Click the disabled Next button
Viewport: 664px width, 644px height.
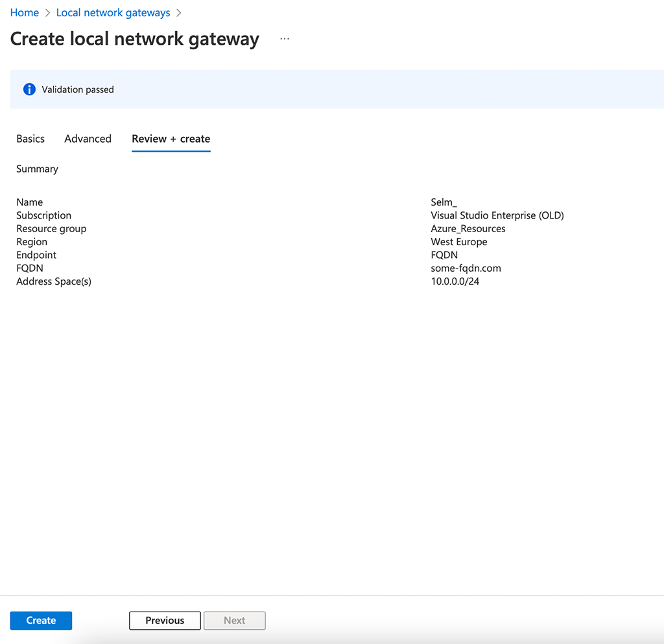pyautogui.click(x=234, y=620)
